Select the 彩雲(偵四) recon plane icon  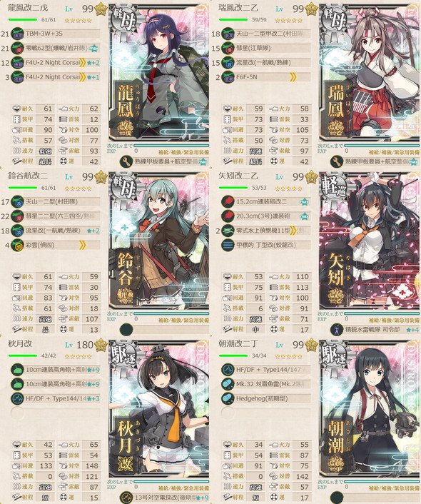click(18, 246)
